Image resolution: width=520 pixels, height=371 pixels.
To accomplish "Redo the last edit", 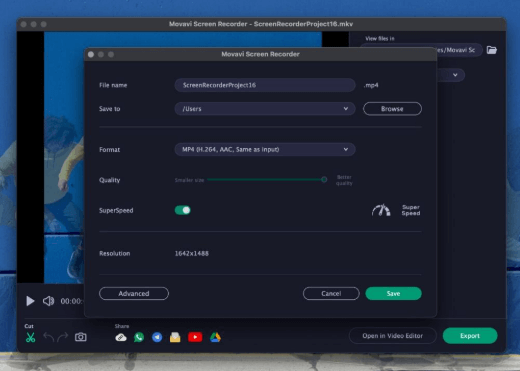I will pyautogui.click(x=63, y=337).
